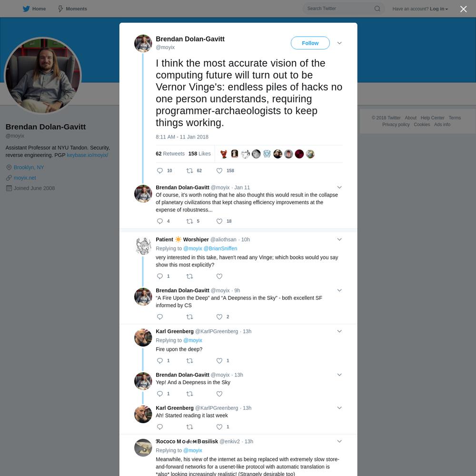This screenshot has height=476, width=476.
Task: Reply to the 'A Fire Upon the Deep' recommendation tweet
Action: 159,317
